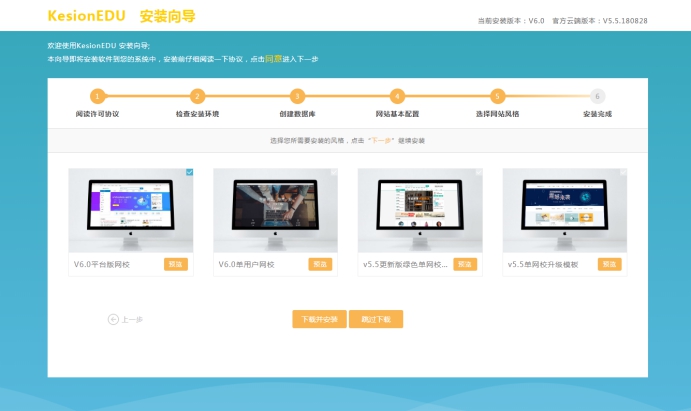This screenshot has height=411, width=691.
Task: Click step 3 circle 创建数据库
Action: 297,96
